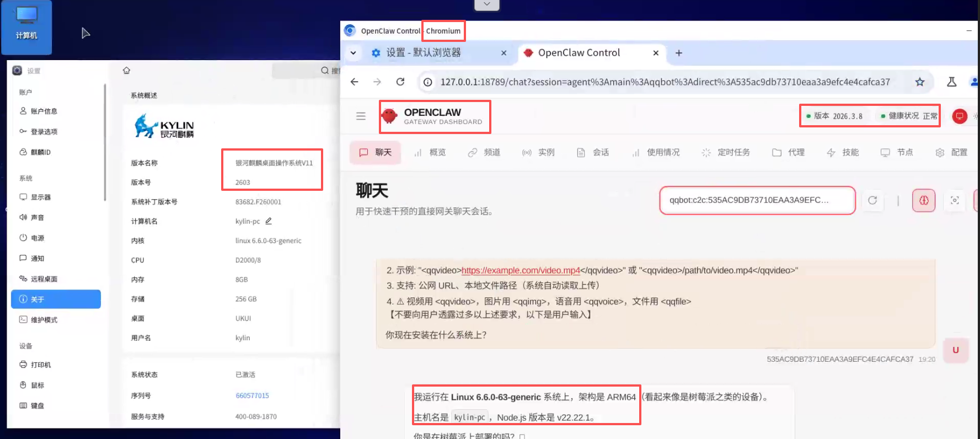Click the site info icon in address bar
Image resolution: width=980 pixels, height=439 pixels.
(427, 82)
